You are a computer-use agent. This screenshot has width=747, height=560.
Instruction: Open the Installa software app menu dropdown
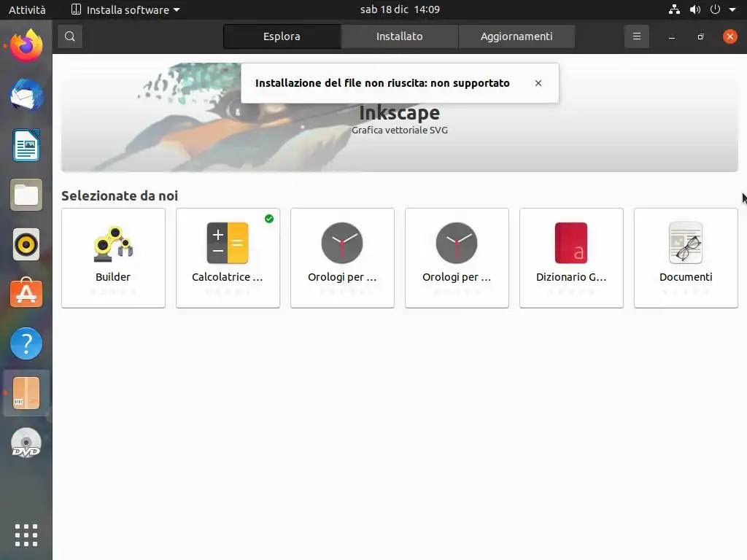point(125,9)
